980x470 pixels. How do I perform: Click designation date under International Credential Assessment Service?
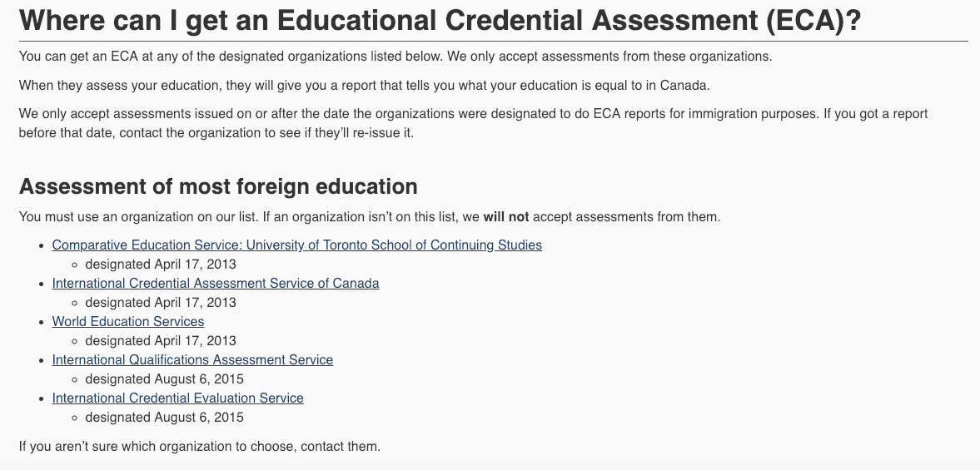(160, 303)
